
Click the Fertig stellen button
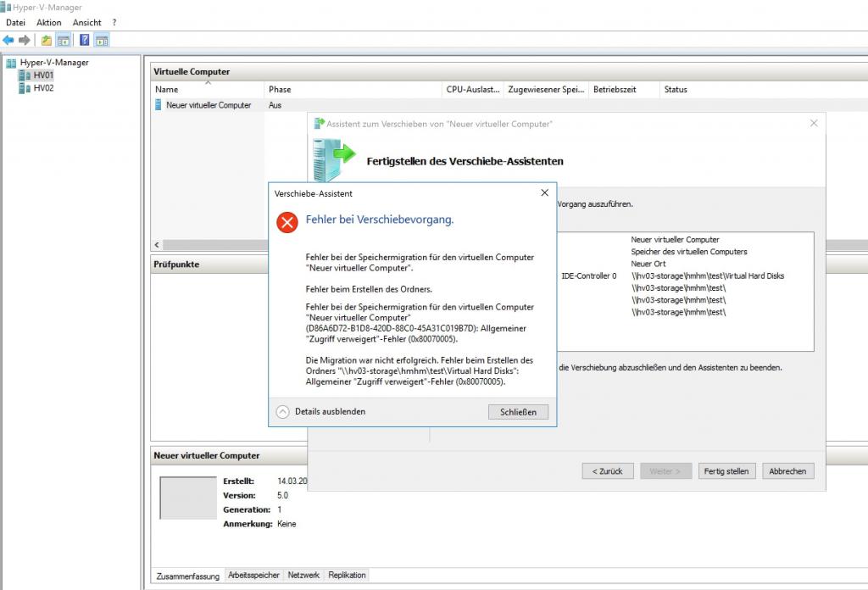click(726, 471)
